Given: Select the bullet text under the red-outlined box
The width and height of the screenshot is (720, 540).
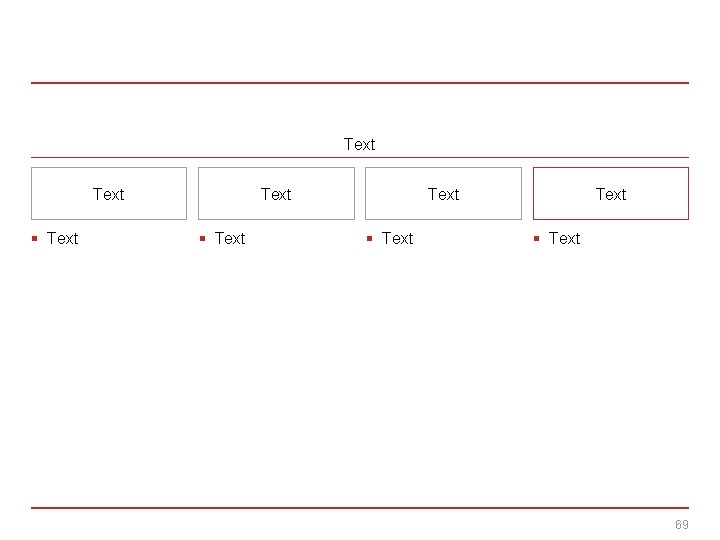Looking at the screenshot, I should point(564,238).
